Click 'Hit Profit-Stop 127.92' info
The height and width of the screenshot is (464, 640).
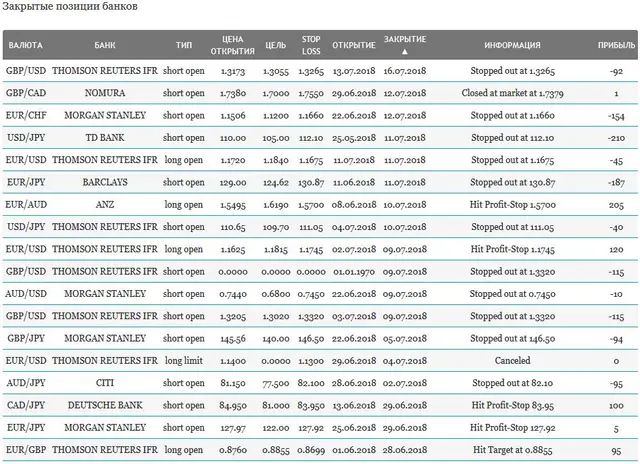[512, 428]
